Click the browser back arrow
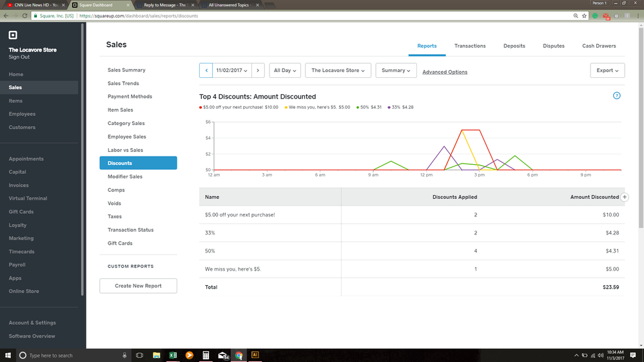Screen dimensions: 644x362 pos(6,15)
